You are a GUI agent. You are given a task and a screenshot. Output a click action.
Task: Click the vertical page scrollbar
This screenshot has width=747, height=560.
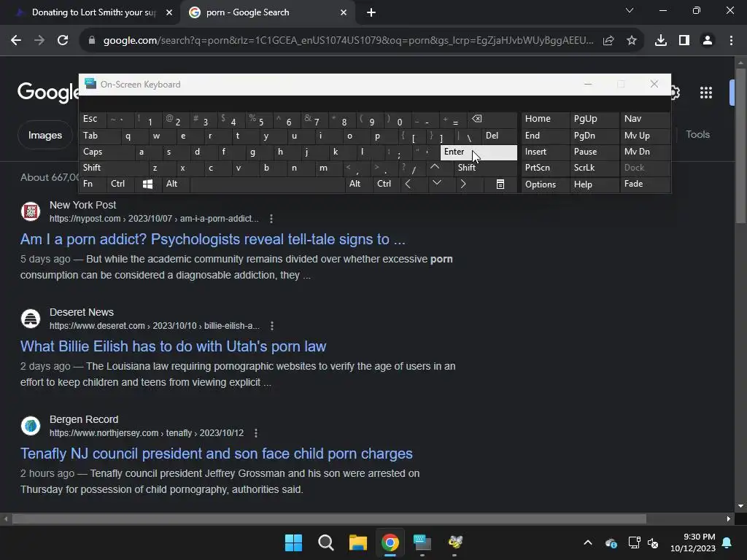point(740,145)
